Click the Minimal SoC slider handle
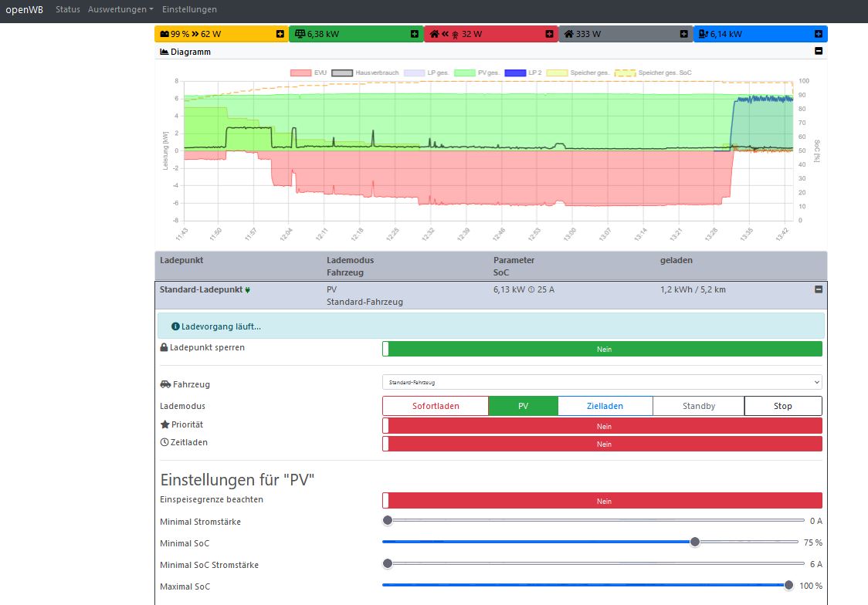The height and width of the screenshot is (605, 868). pyautogui.click(x=695, y=542)
